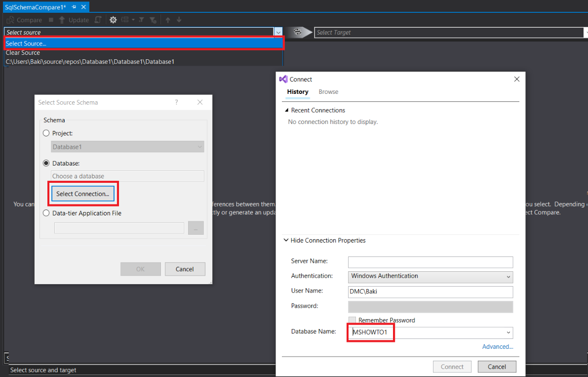The image size is (588, 377).
Task: Click the Compare toolbar icon
Action: pyautogui.click(x=10, y=20)
